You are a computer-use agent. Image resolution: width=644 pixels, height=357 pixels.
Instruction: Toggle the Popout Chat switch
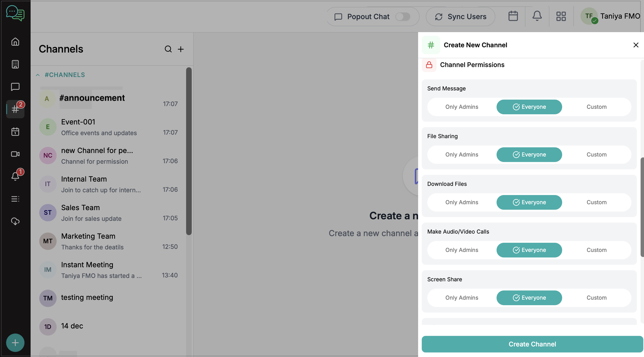(x=403, y=17)
